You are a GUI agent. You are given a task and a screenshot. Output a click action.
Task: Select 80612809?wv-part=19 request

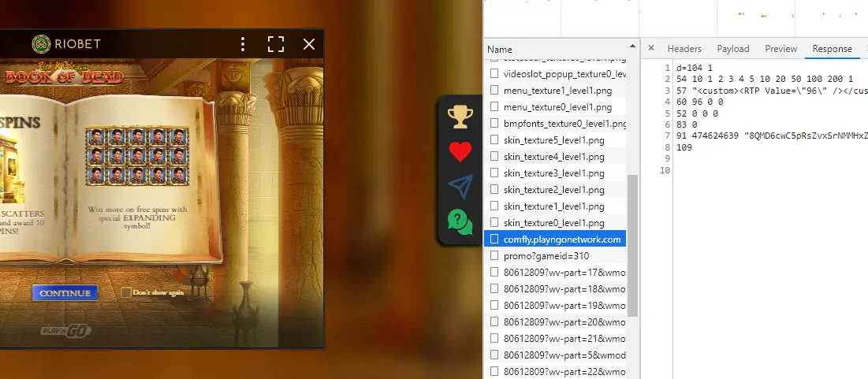pyautogui.click(x=555, y=306)
